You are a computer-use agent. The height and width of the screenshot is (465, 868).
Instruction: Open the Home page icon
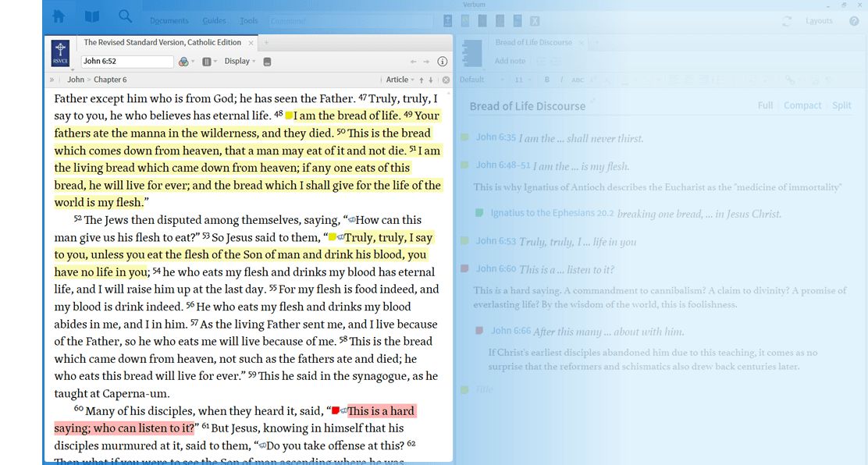(x=59, y=16)
